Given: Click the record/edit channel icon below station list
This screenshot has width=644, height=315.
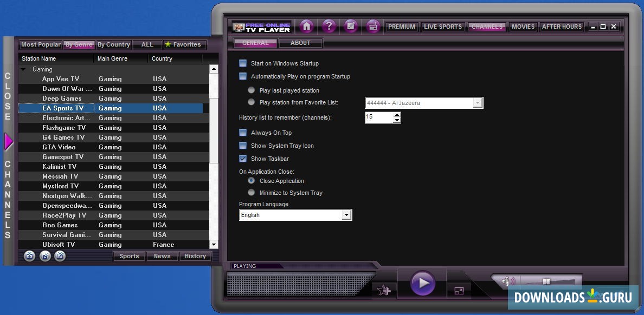Looking at the screenshot, I should [x=60, y=255].
